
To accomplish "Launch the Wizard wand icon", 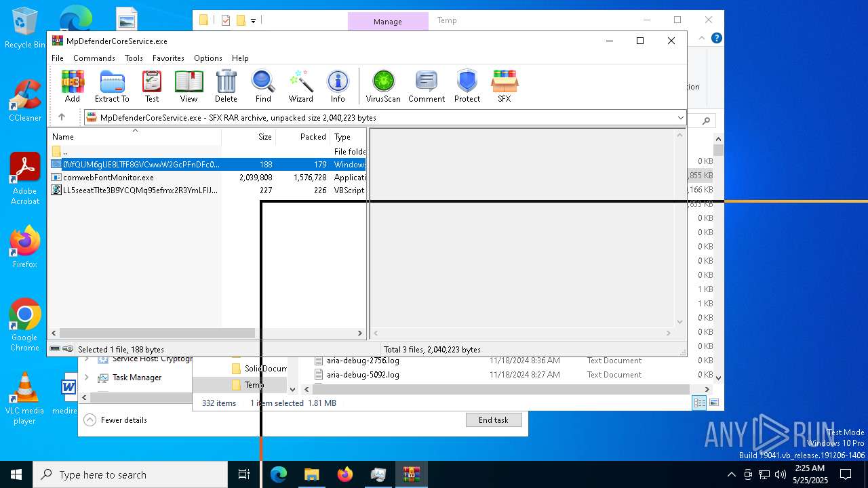I will coord(300,86).
